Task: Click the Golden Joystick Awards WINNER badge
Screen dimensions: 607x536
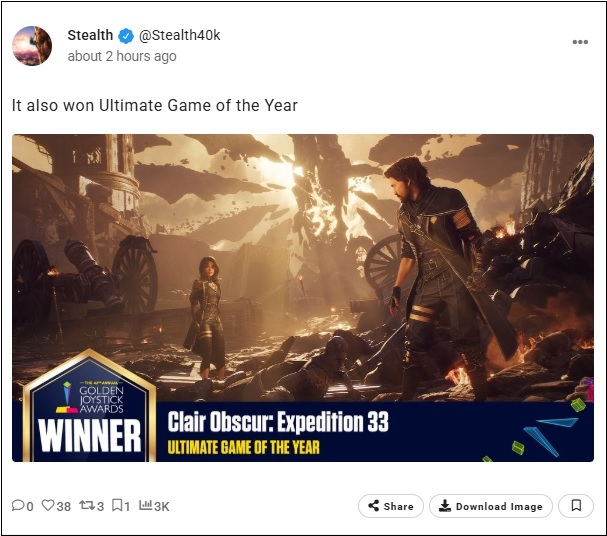Action: tap(88, 410)
